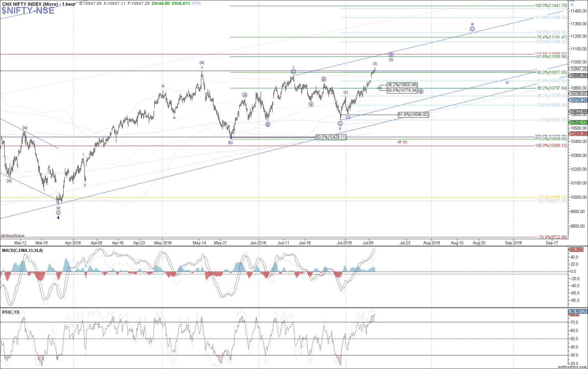
Task: Click the 0.0%(10557.70) retracement label
Action: (x=553, y=120)
